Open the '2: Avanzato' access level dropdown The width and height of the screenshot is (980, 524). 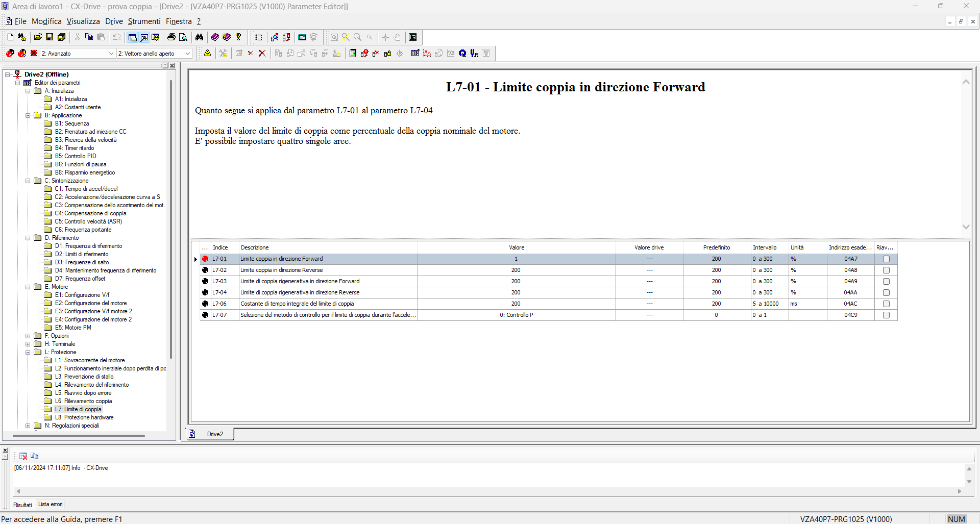[x=78, y=54]
